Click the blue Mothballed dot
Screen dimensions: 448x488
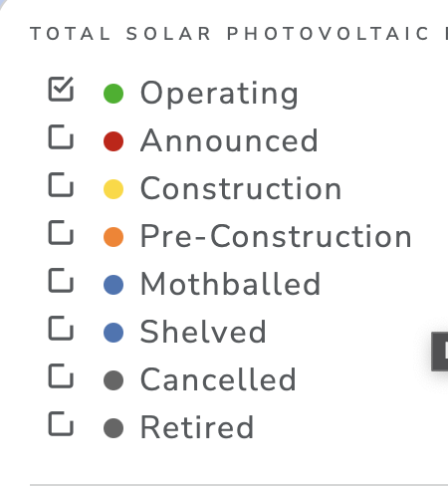click(x=113, y=285)
